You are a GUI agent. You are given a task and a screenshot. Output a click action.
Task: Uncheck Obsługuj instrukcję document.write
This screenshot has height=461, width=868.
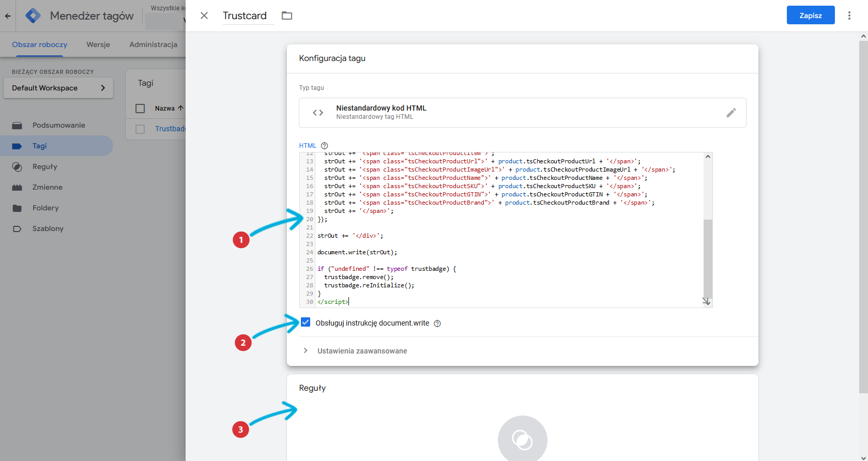point(306,322)
